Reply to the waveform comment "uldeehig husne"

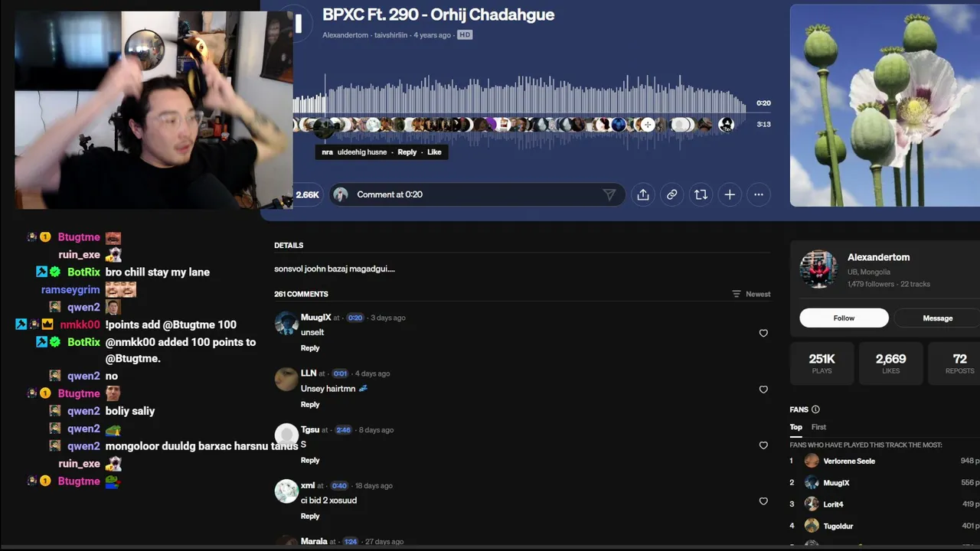[407, 152]
